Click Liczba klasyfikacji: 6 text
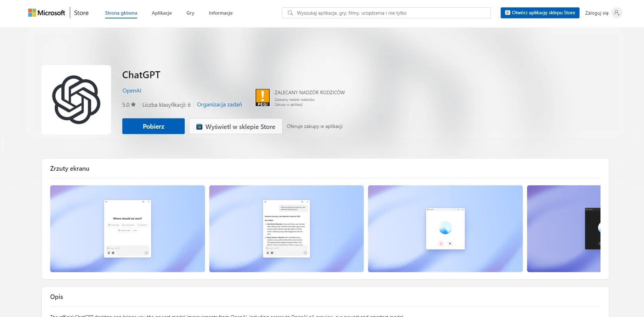 tap(166, 105)
